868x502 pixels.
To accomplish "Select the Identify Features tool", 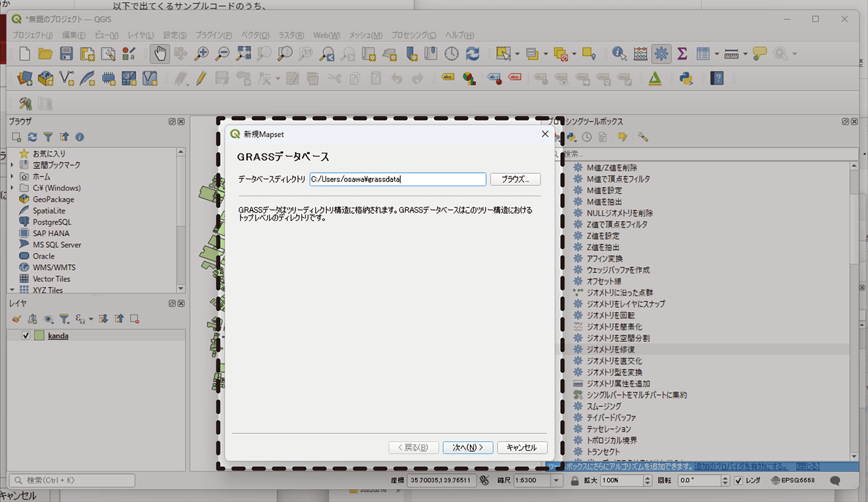I will 620,54.
